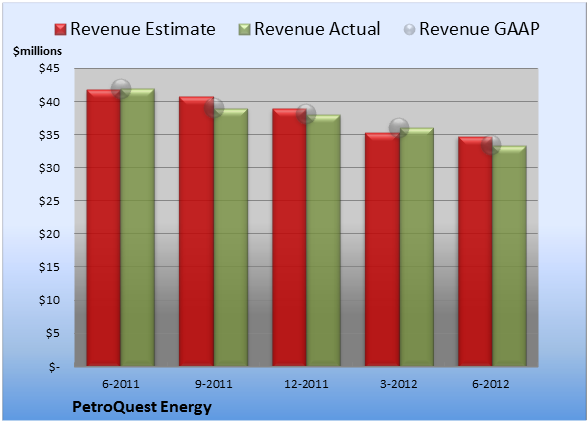
Task: Click the GAAP marker sphere for 12-2011
Action: [x=306, y=114]
